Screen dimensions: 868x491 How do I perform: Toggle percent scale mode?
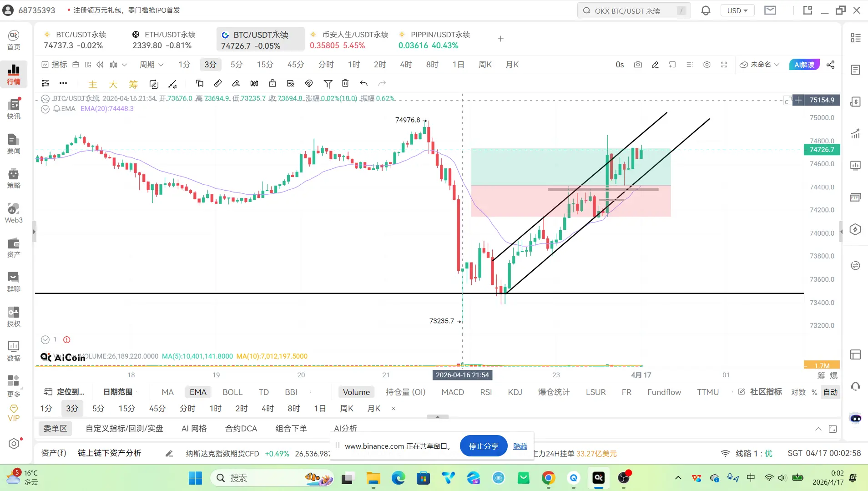tap(814, 392)
